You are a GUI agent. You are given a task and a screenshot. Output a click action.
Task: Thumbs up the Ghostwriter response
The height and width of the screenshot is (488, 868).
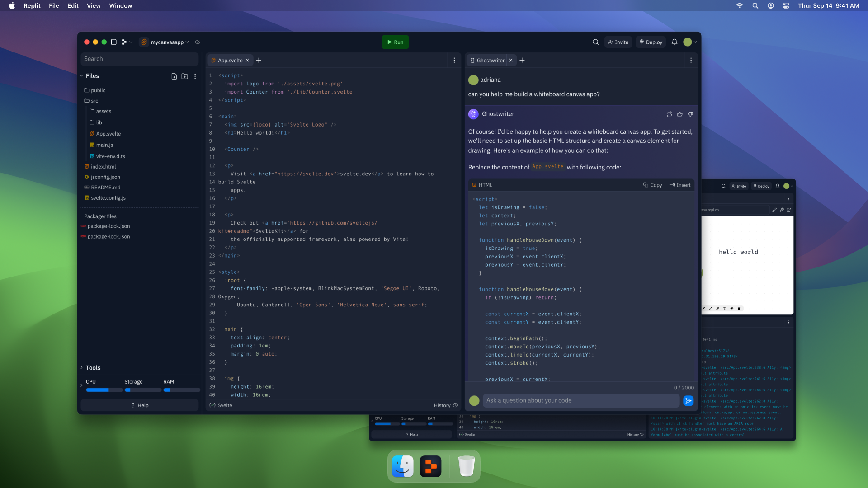coord(679,114)
